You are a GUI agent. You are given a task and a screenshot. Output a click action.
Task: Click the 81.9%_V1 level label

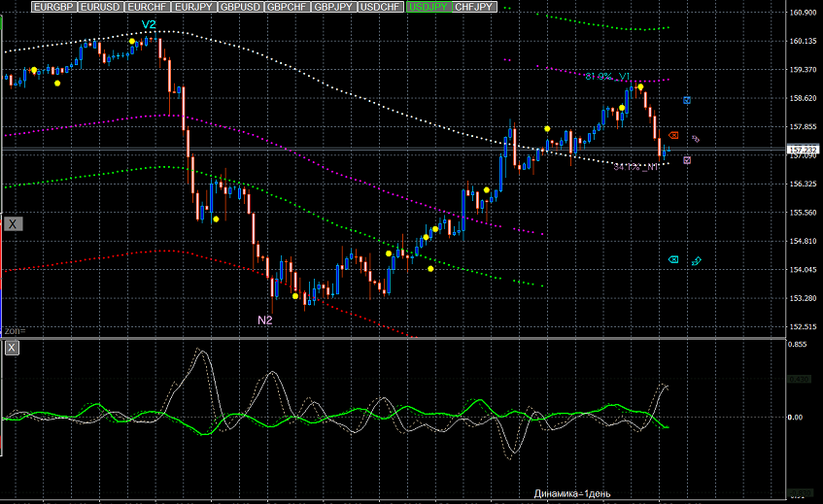(x=607, y=77)
